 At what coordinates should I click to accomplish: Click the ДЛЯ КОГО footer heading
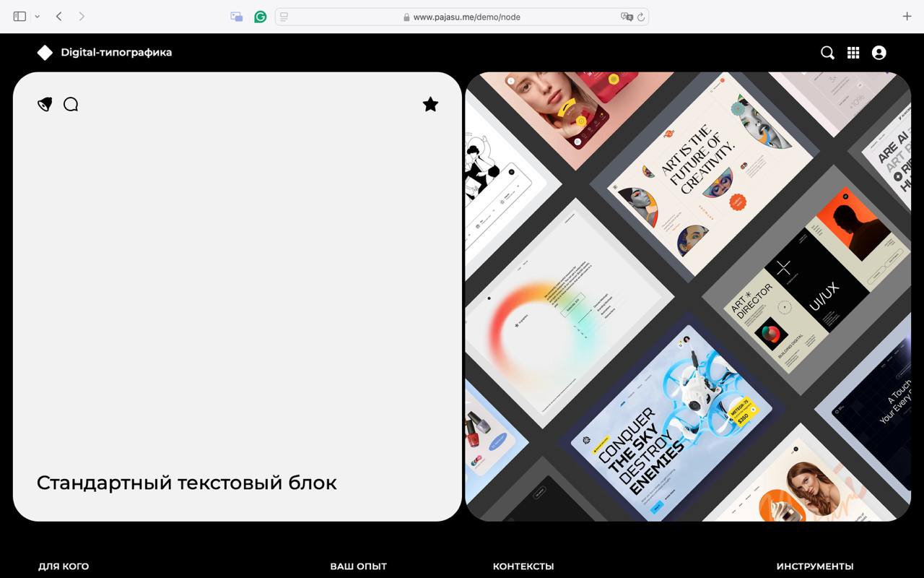click(64, 566)
